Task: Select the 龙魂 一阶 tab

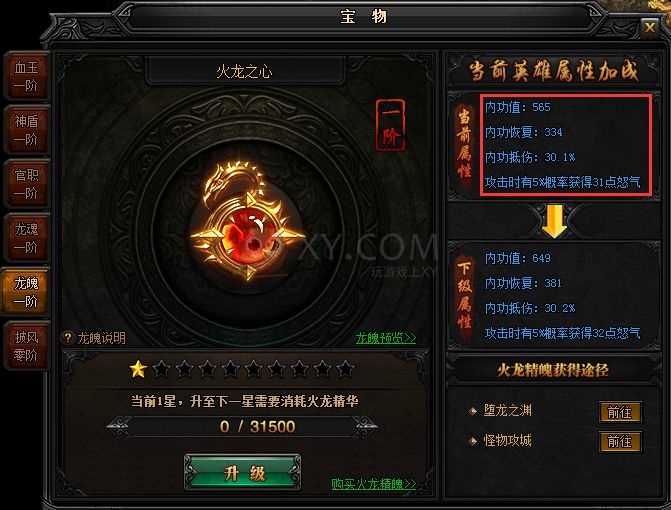Action: [27, 238]
